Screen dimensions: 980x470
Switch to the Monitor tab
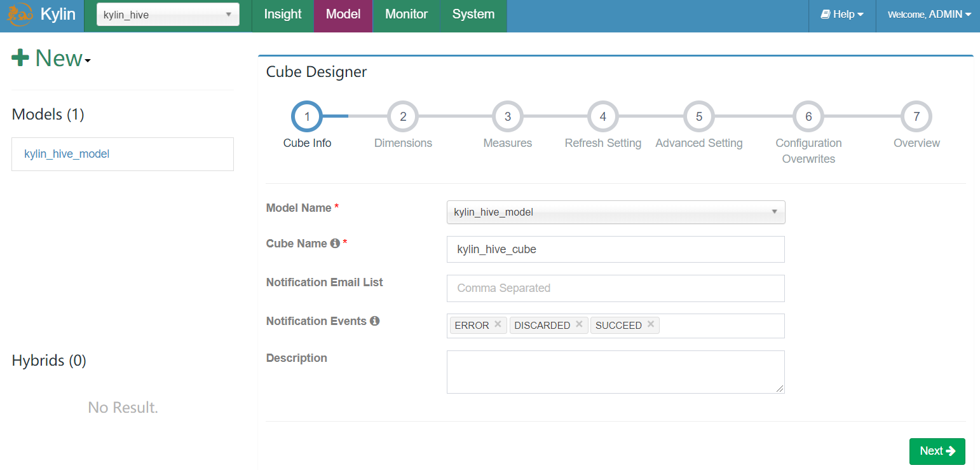(x=407, y=15)
